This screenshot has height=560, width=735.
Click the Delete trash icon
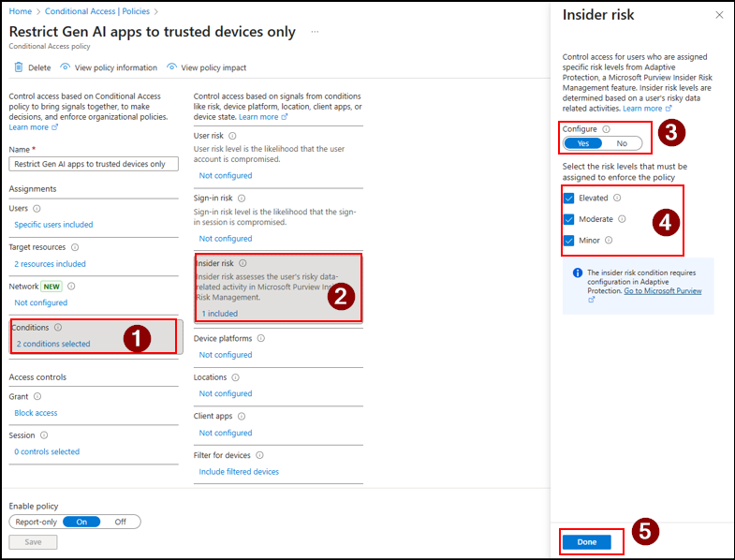18,67
